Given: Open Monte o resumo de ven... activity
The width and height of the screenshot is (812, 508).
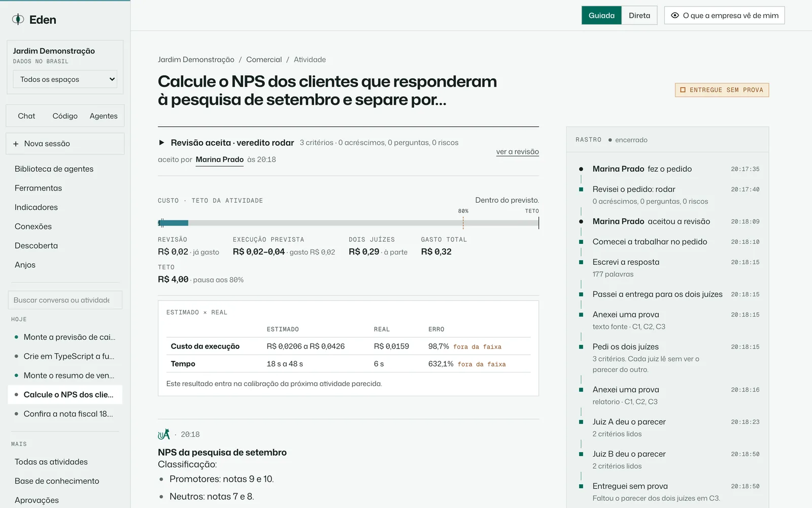Looking at the screenshot, I should point(65,375).
